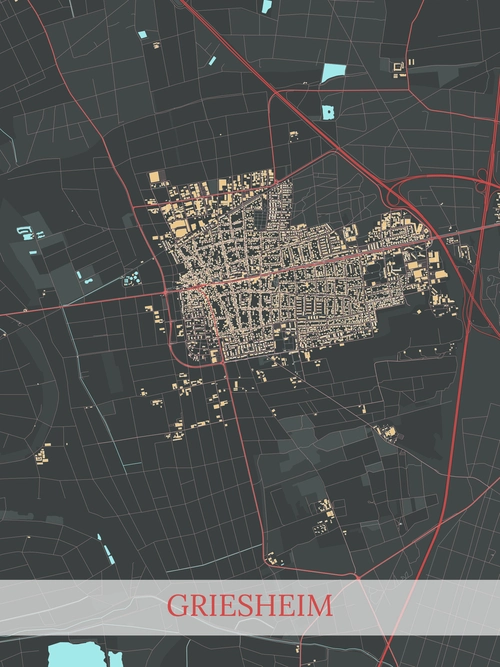Select the beige building cluster southeast along diagonal path
The height and width of the screenshot is (667, 500).
coord(387,432)
